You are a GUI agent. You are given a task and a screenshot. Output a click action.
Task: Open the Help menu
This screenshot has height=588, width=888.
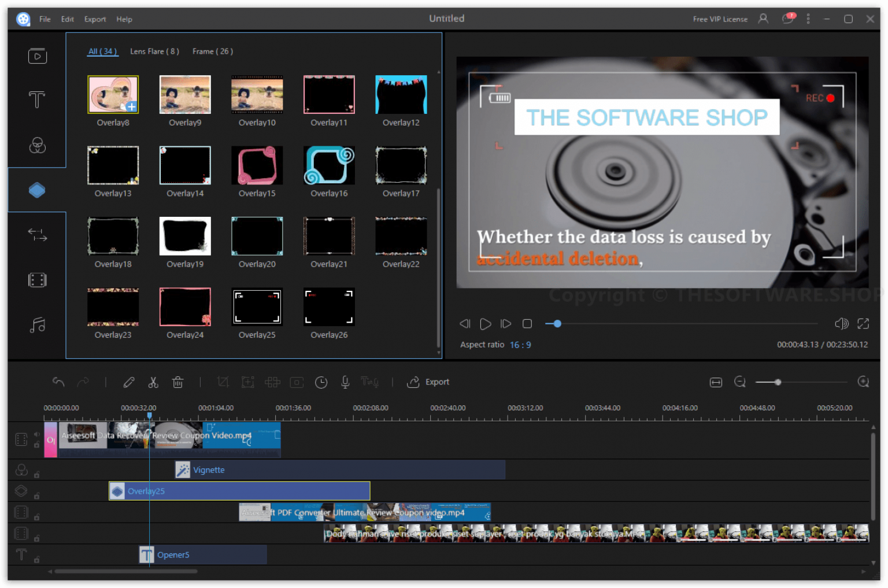click(124, 19)
